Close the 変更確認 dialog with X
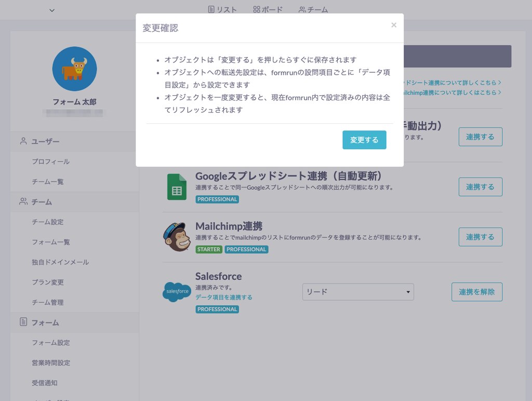 tap(394, 25)
